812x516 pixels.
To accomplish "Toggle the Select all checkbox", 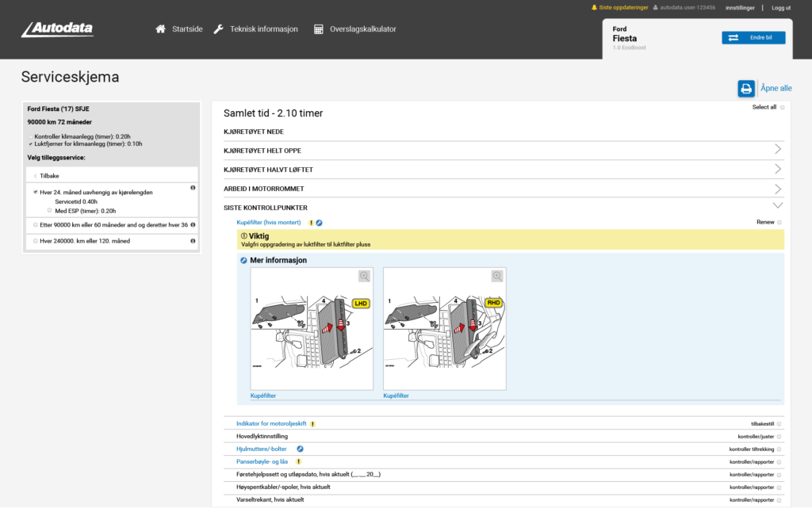I will [x=783, y=107].
